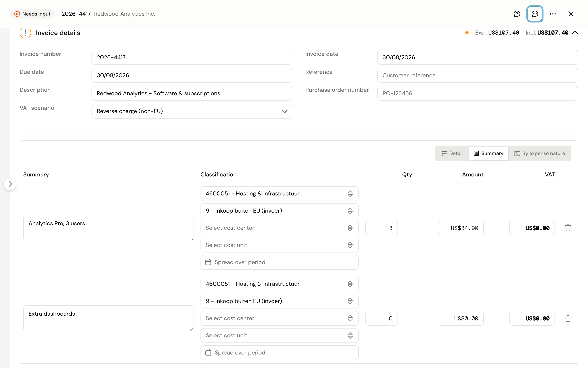The width and height of the screenshot is (588, 368).
Task: Open the three-dot more options menu
Action: (x=553, y=14)
